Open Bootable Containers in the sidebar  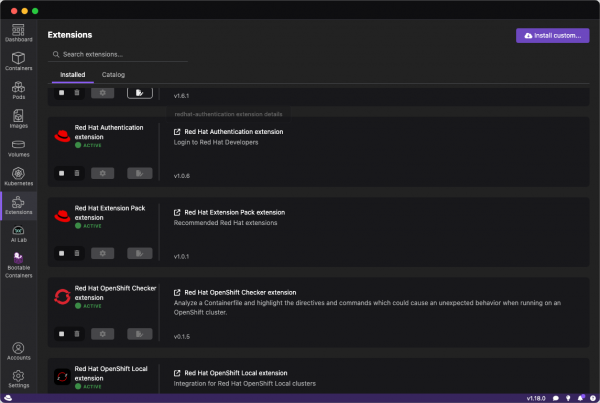point(18,263)
